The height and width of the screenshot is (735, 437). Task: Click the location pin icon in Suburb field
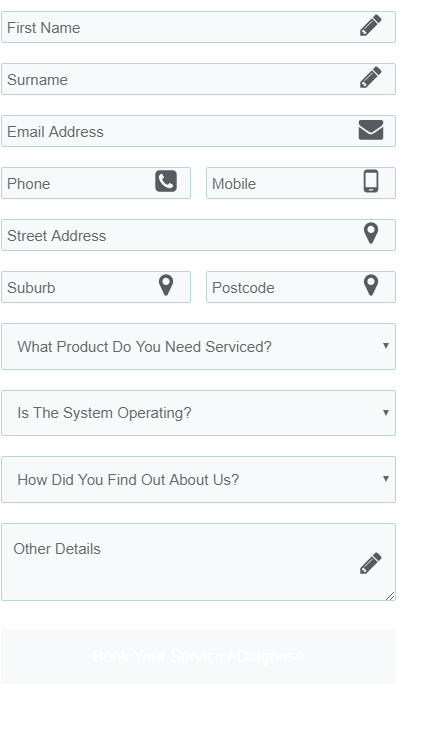(x=166, y=285)
